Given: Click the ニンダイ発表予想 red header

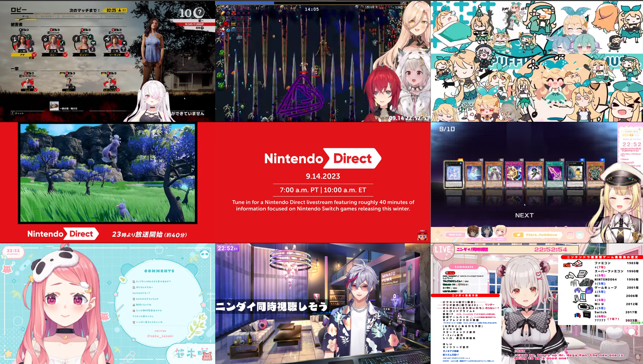Looking at the screenshot, I should click(465, 295).
